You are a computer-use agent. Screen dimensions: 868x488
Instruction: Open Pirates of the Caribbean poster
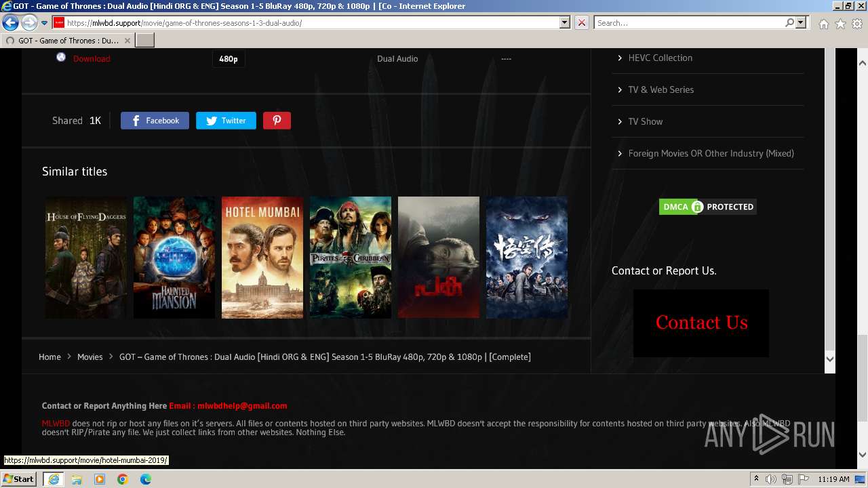351,258
